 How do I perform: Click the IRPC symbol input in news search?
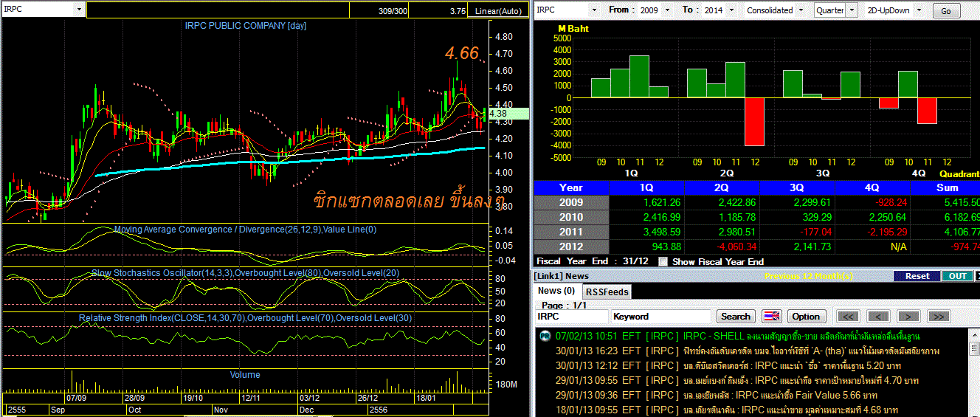coord(572,316)
